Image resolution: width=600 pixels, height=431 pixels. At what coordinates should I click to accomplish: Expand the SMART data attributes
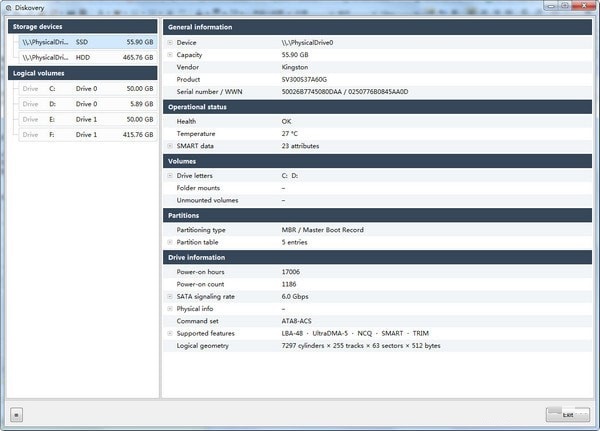[x=170, y=146]
